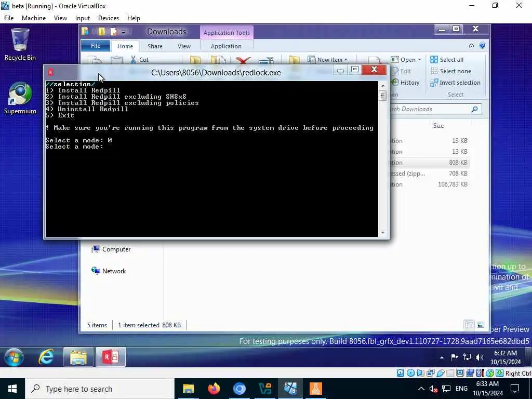Click the Edit button in ribbon
The height and width of the screenshot is (399, 532).
tap(402, 71)
